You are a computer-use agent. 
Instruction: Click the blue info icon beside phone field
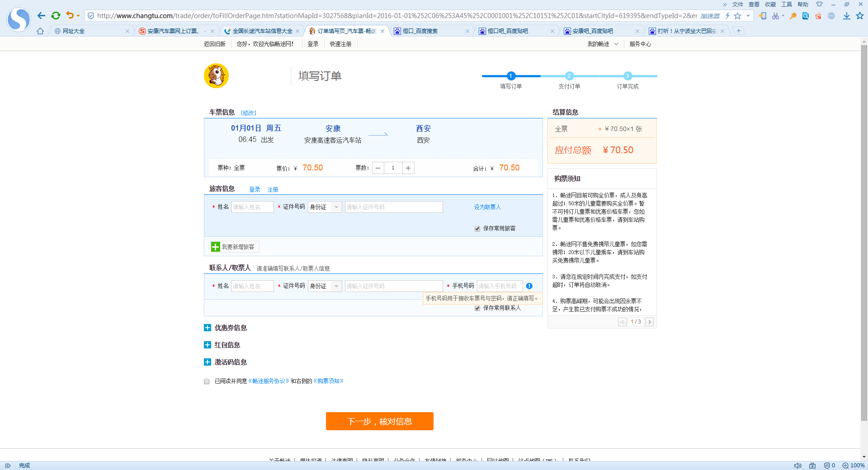(x=529, y=286)
